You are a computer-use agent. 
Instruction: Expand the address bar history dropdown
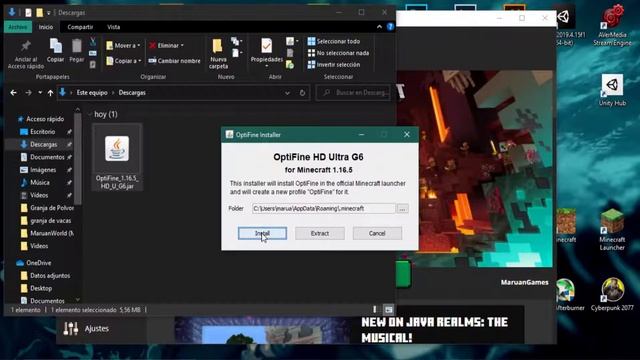pos(287,93)
